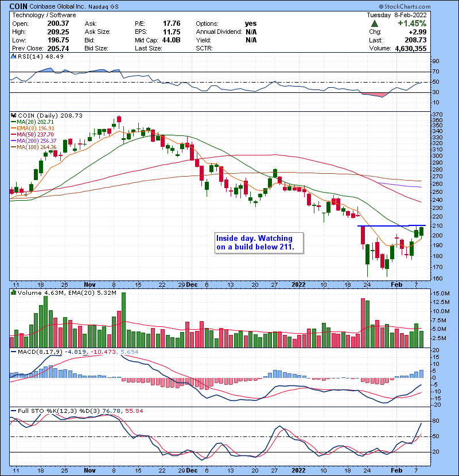Click the RSI indicator icon beside RSI(14)
The width and height of the screenshot is (459, 476).
click(x=13, y=56)
